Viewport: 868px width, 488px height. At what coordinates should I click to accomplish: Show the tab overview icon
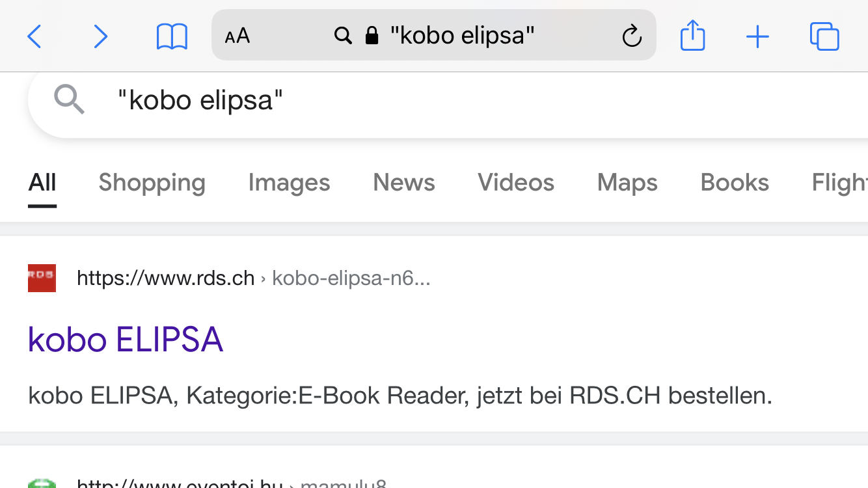pyautogui.click(x=824, y=36)
